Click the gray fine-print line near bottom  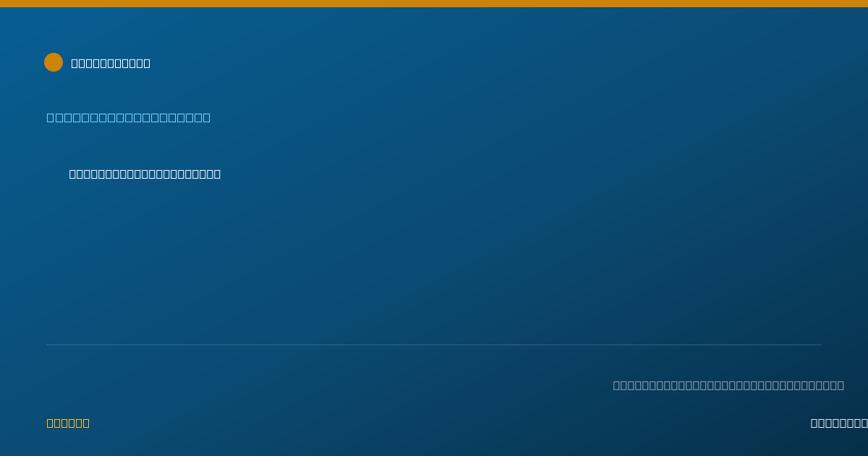tap(728, 385)
